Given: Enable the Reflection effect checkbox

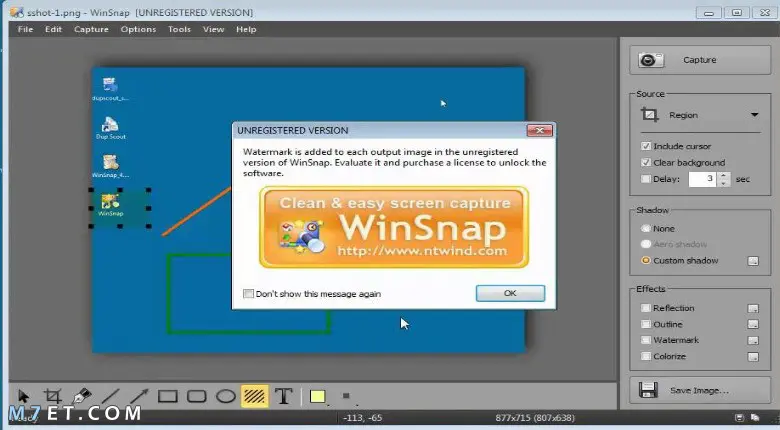Looking at the screenshot, I should click(x=646, y=308).
